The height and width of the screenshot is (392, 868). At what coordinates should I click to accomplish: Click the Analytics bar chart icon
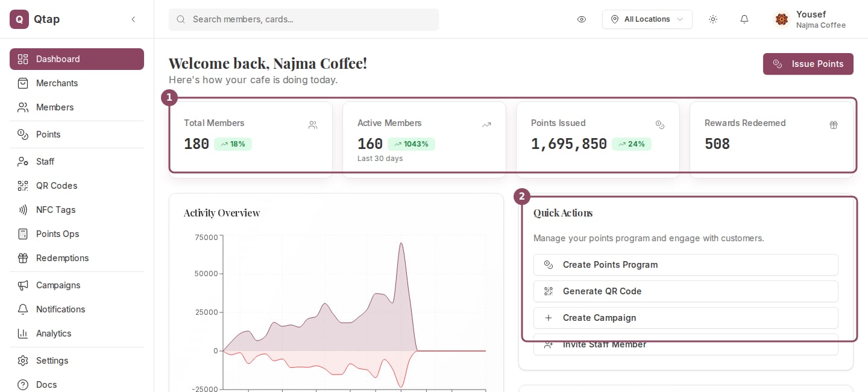point(23,334)
